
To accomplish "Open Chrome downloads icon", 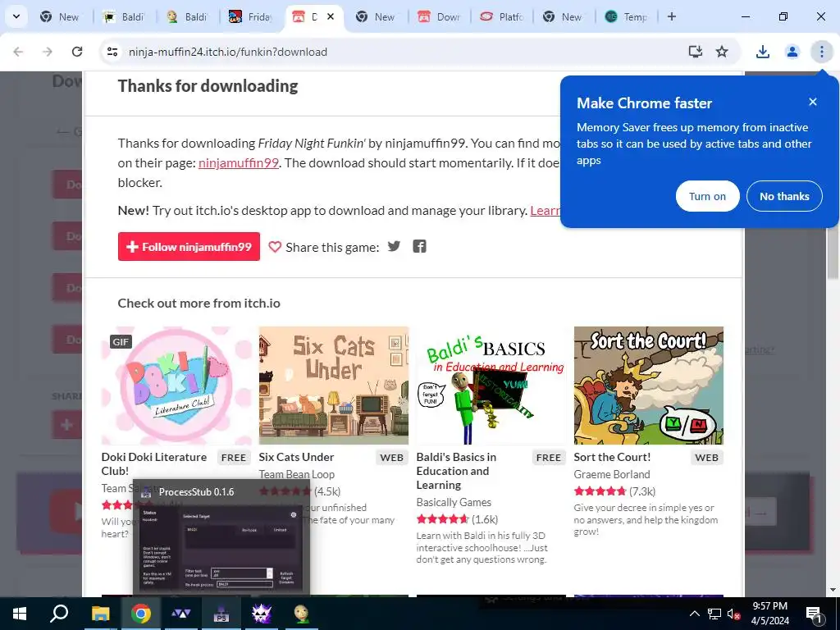I will click(x=763, y=52).
